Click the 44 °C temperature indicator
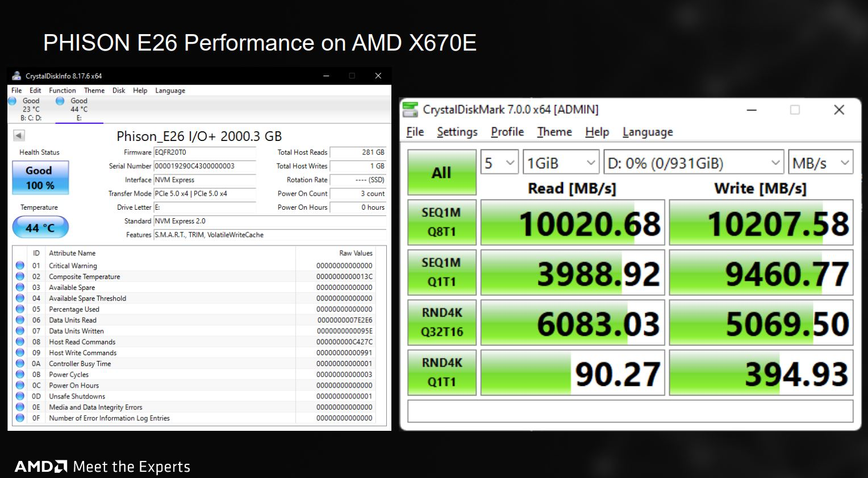The image size is (868, 478). [40, 227]
